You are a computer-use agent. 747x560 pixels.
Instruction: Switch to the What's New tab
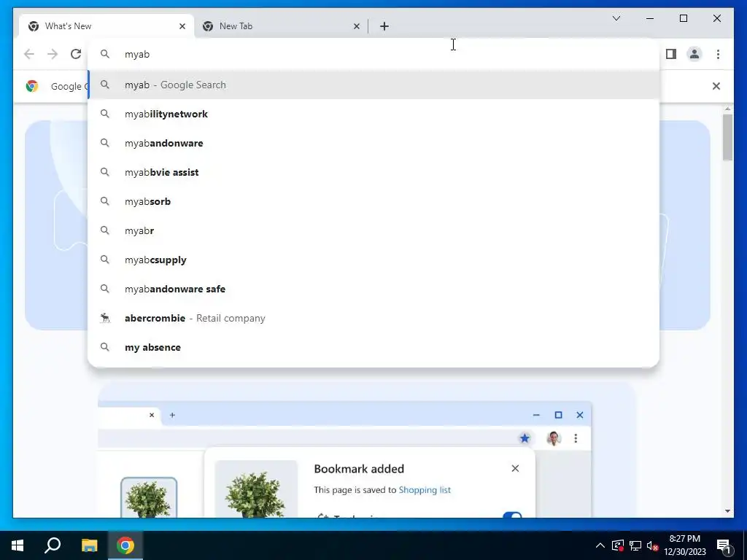tap(107, 26)
